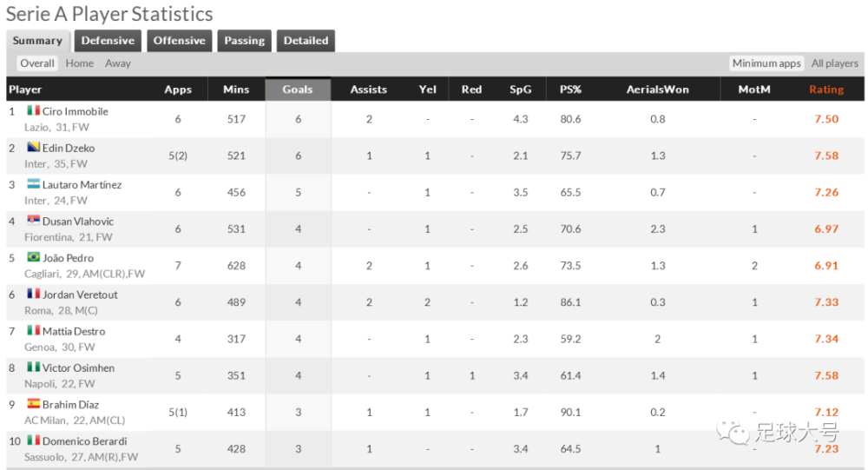Click the Brazil flag beside João Pedro
This screenshot has height=470, width=868.
tap(33, 256)
